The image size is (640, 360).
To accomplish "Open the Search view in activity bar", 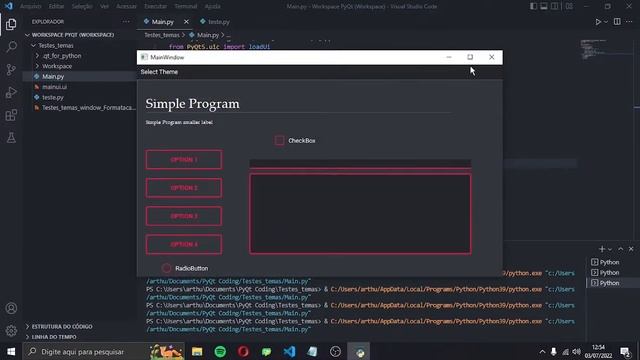I will [x=11, y=47].
